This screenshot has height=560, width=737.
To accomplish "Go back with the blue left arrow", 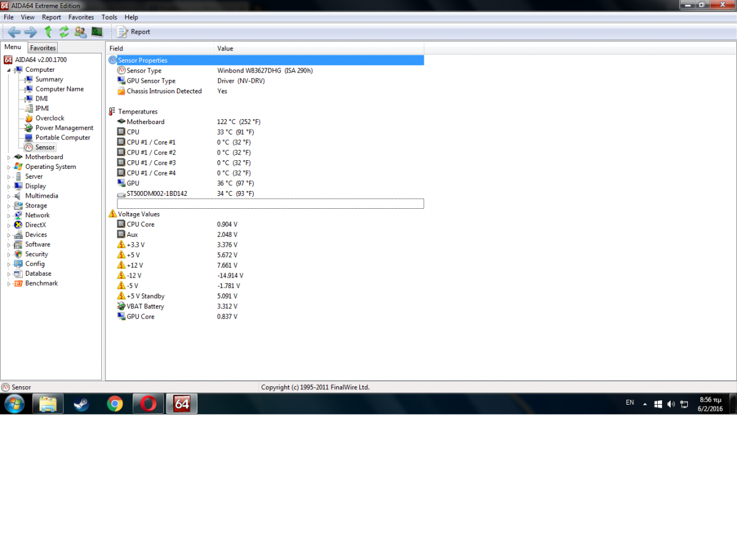I will pos(14,32).
